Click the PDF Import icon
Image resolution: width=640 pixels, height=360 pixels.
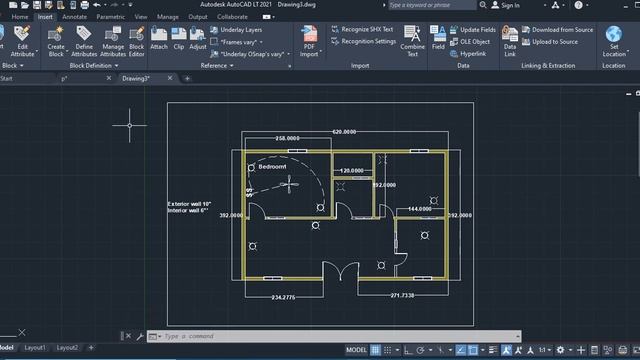coord(309,41)
